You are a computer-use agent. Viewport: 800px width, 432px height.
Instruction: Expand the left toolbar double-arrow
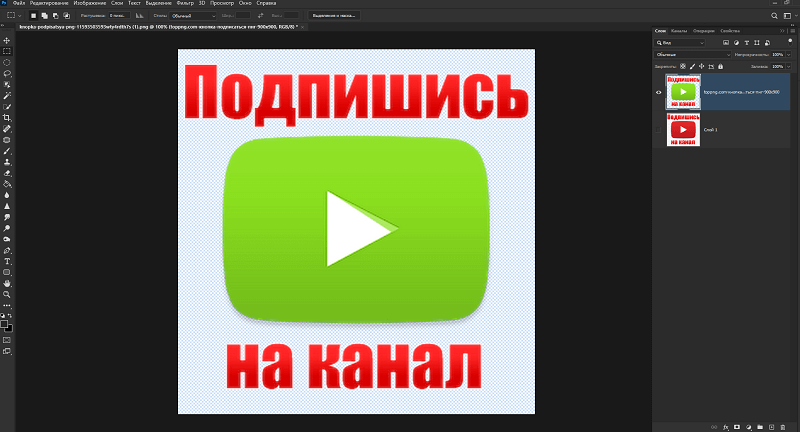3,27
